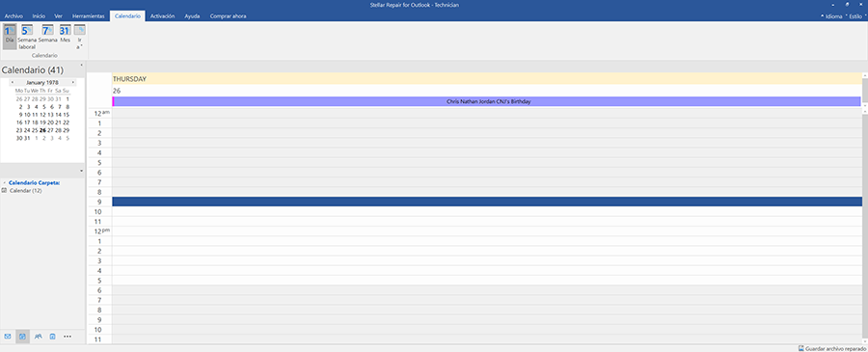
Task: Switch to the Día calendar view
Action: tap(10, 37)
